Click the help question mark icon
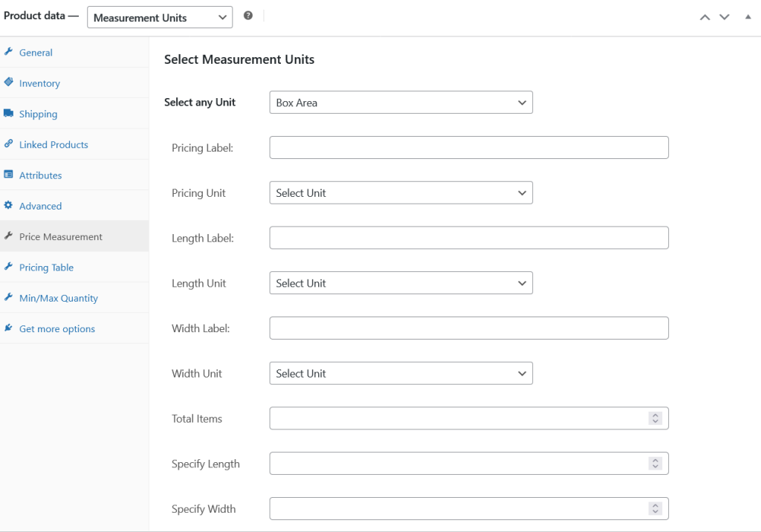This screenshot has height=532, width=761. pyautogui.click(x=248, y=16)
